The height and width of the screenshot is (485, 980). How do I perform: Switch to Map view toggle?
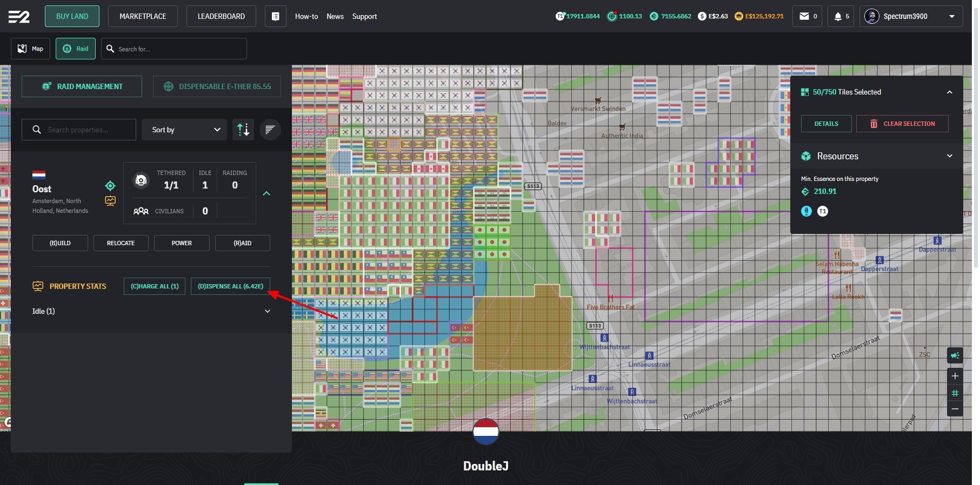(31, 49)
